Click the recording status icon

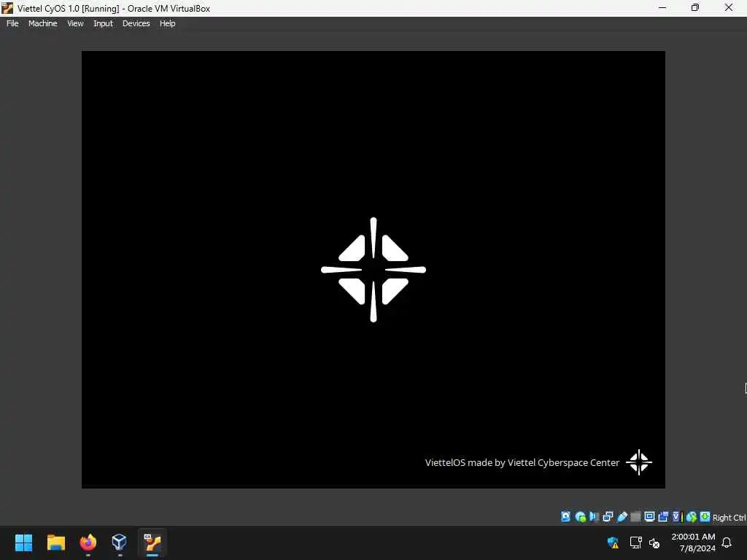663,517
